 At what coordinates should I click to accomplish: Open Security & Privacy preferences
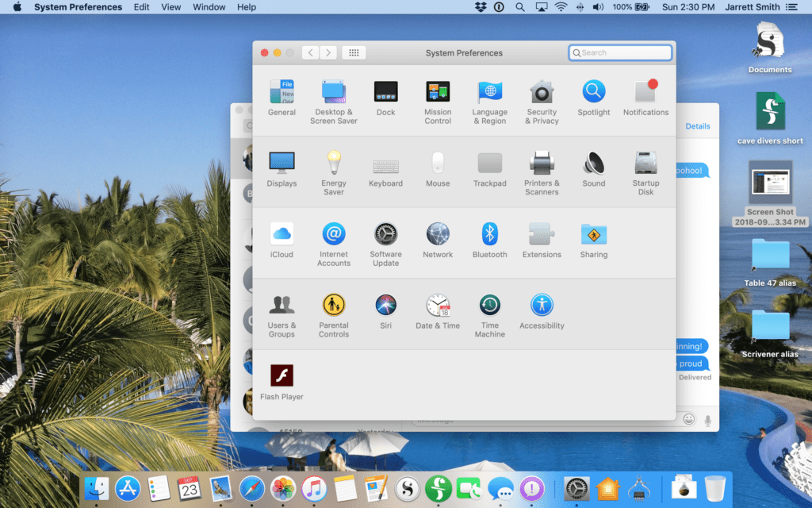[x=542, y=102]
